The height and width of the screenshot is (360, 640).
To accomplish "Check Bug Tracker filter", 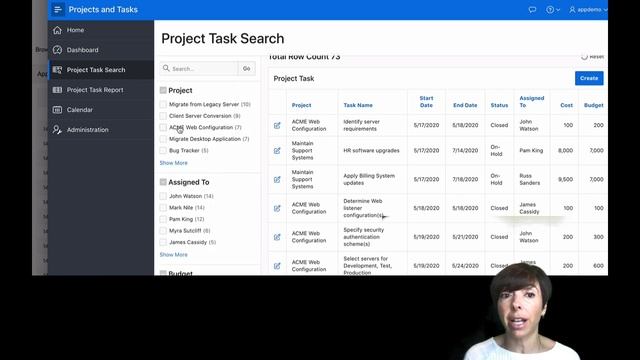I will pos(163,151).
